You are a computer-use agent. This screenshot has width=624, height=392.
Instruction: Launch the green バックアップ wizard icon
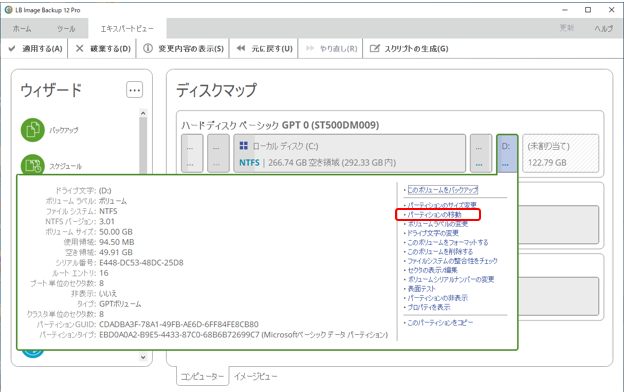tap(33, 130)
